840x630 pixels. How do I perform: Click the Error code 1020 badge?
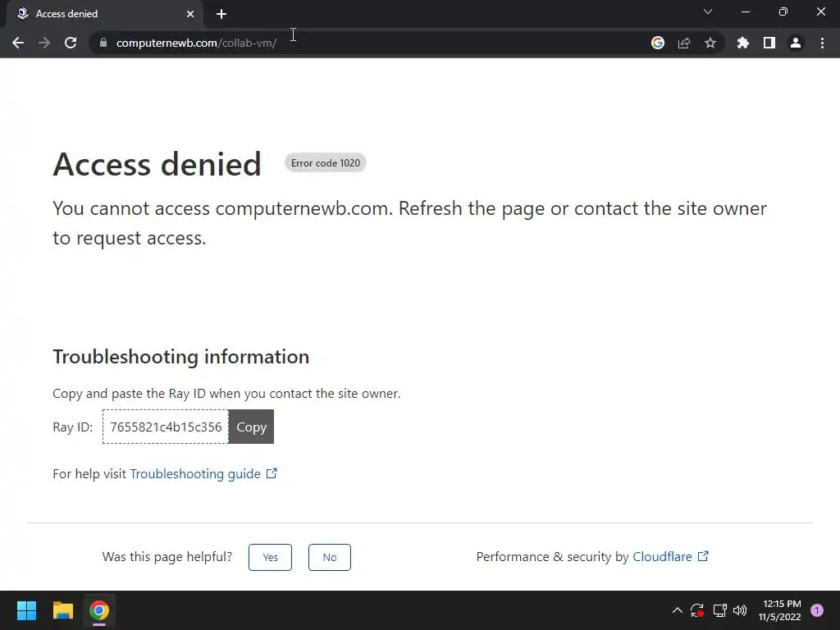[x=325, y=163]
